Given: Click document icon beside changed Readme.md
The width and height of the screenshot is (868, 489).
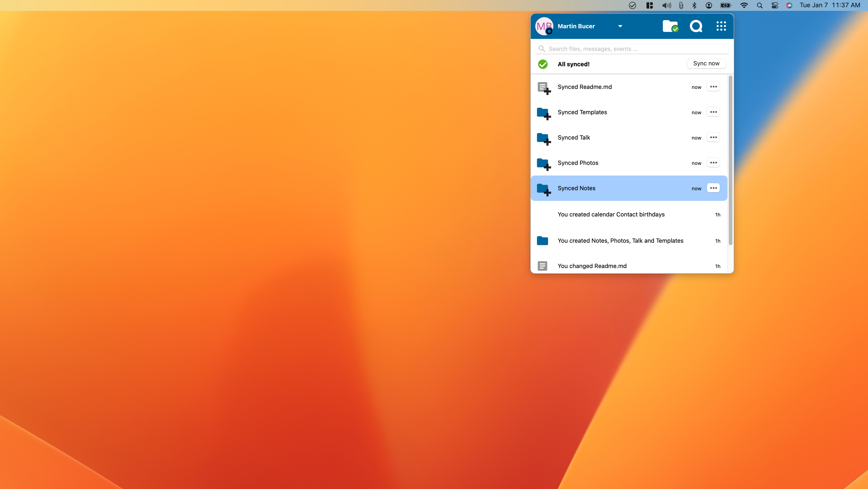Looking at the screenshot, I should 542,266.
